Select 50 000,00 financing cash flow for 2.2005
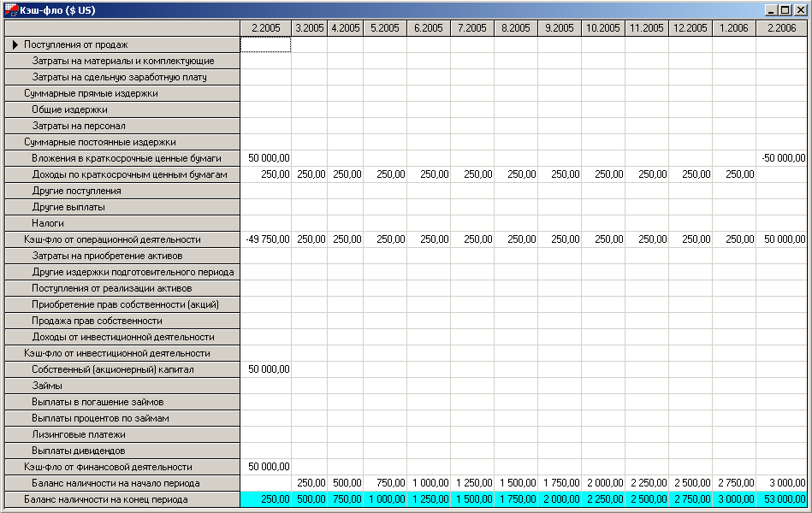The width and height of the screenshot is (812, 513). 265,467
